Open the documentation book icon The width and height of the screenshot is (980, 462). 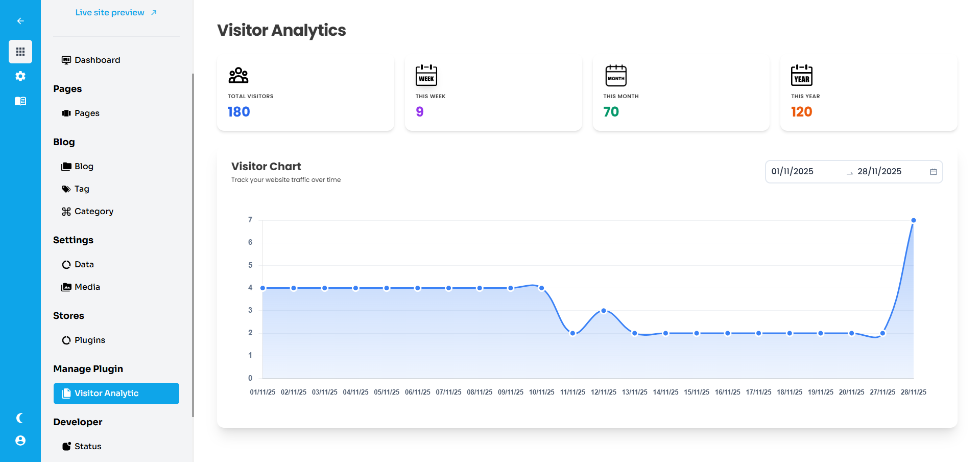[x=20, y=101]
